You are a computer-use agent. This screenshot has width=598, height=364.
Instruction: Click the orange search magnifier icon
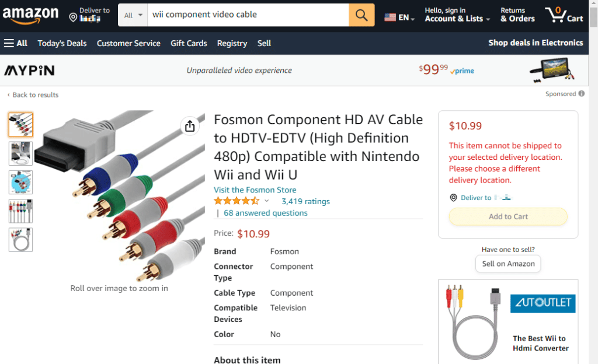point(360,15)
